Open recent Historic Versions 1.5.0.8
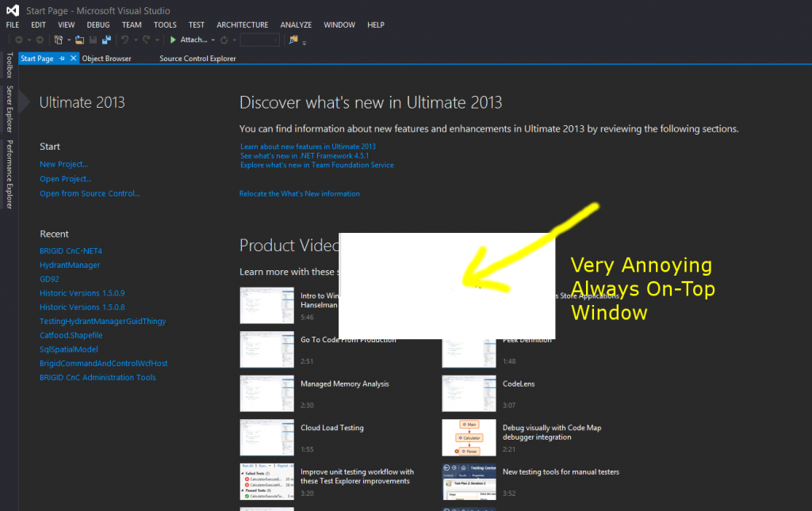 pos(82,307)
